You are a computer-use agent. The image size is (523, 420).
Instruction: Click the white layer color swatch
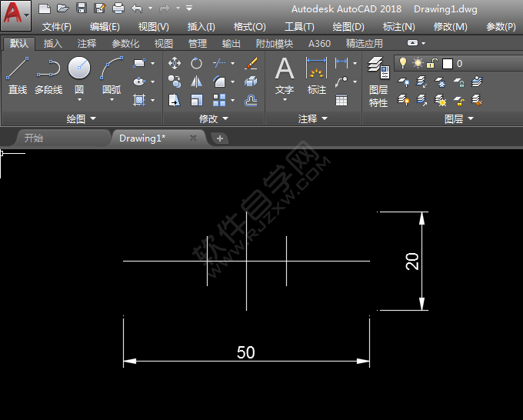coord(447,64)
